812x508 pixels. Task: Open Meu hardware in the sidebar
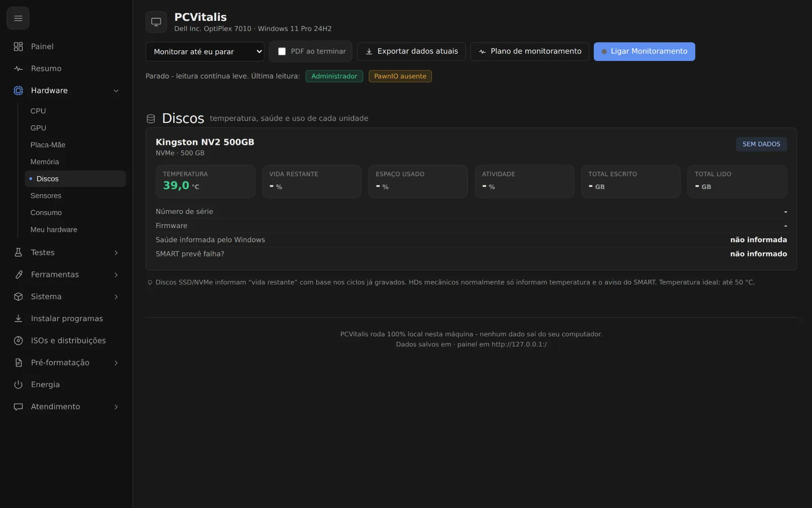pyautogui.click(x=75, y=230)
